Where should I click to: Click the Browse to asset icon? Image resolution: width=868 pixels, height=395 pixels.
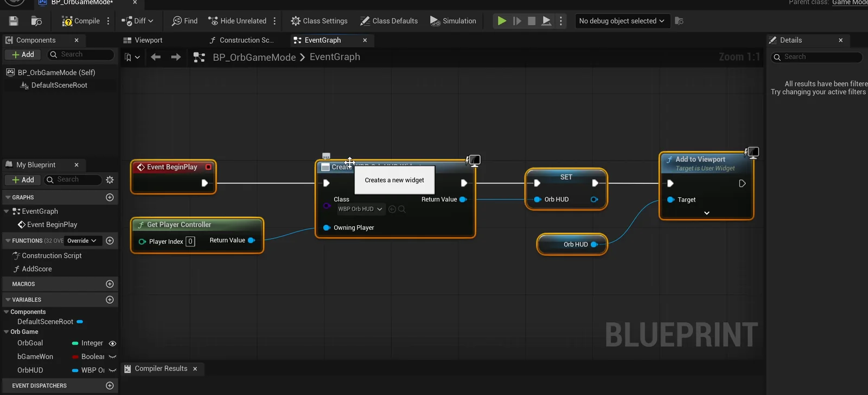pyautogui.click(x=36, y=21)
